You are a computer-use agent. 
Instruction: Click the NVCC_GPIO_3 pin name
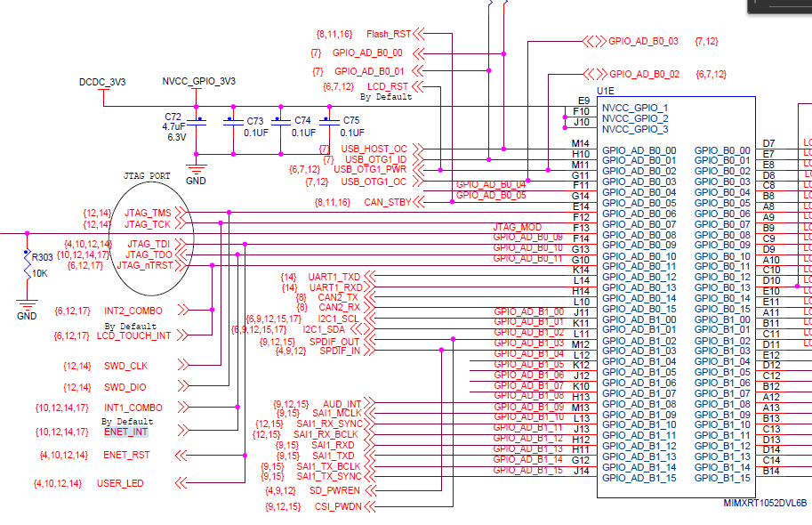635,130
